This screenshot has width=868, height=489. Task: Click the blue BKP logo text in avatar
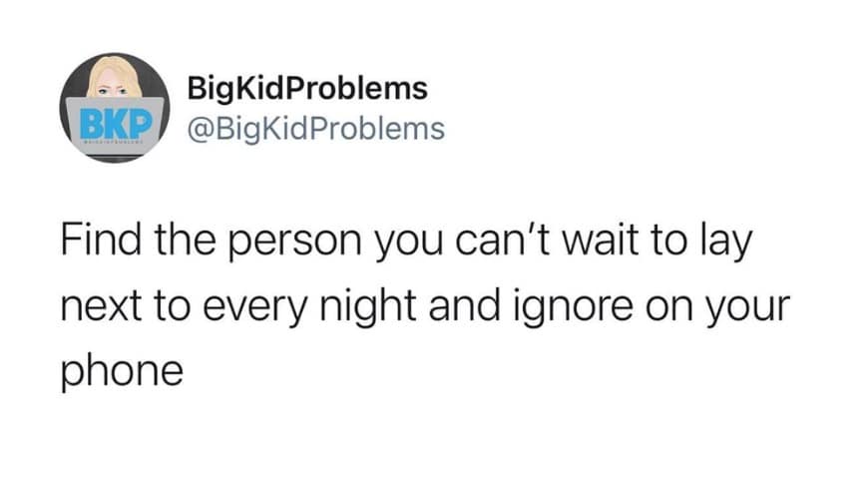pos(116,124)
